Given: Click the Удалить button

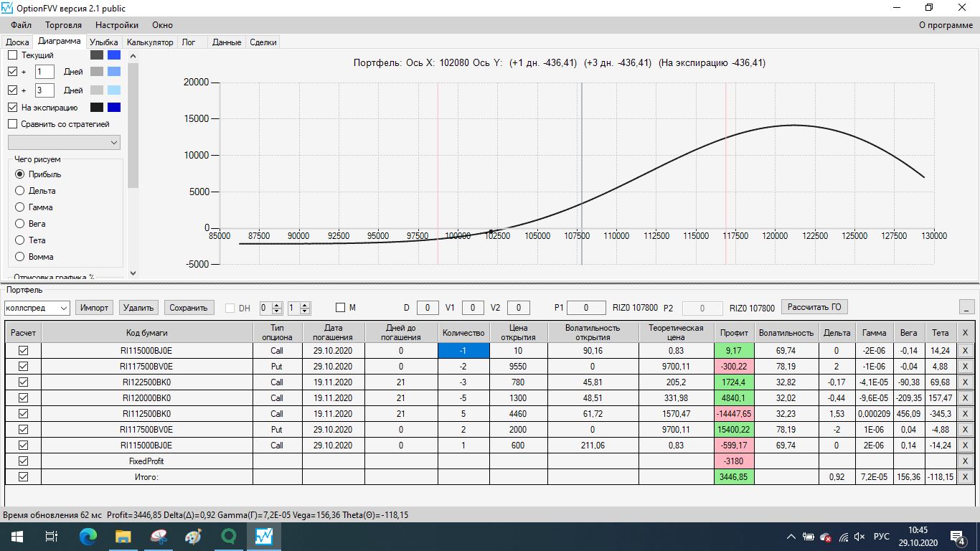Looking at the screenshot, I should [138, 308].
